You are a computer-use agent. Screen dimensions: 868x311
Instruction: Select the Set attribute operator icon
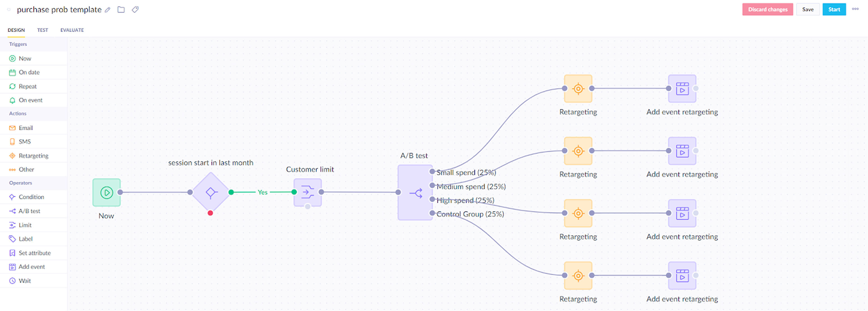coord(12,252)
